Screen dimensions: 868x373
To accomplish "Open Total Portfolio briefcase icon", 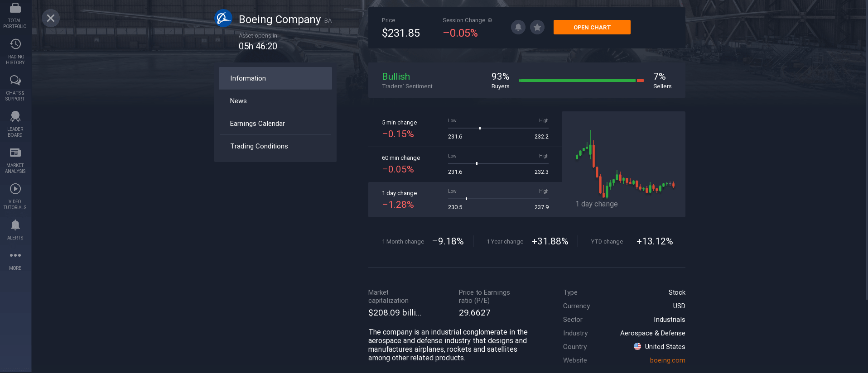I will tap(15, 8).
